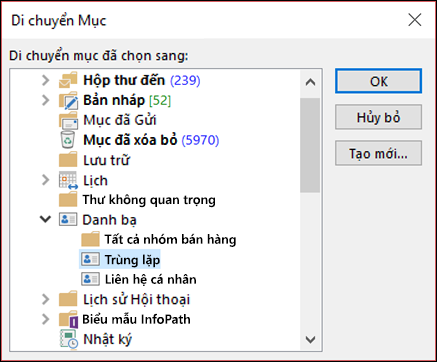This screenshot has height=362, width=437.
Task: Click the Danh bạ contacts card icon
Action: [68, 220]
